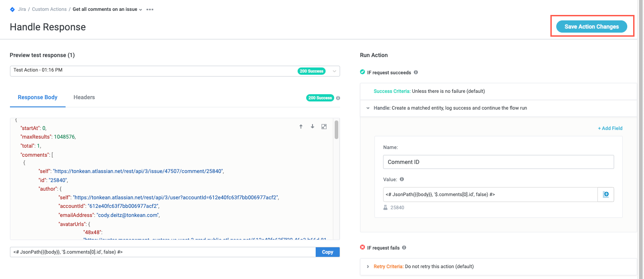Open dropdown next to action title in breadcrumb

(141, 10)
